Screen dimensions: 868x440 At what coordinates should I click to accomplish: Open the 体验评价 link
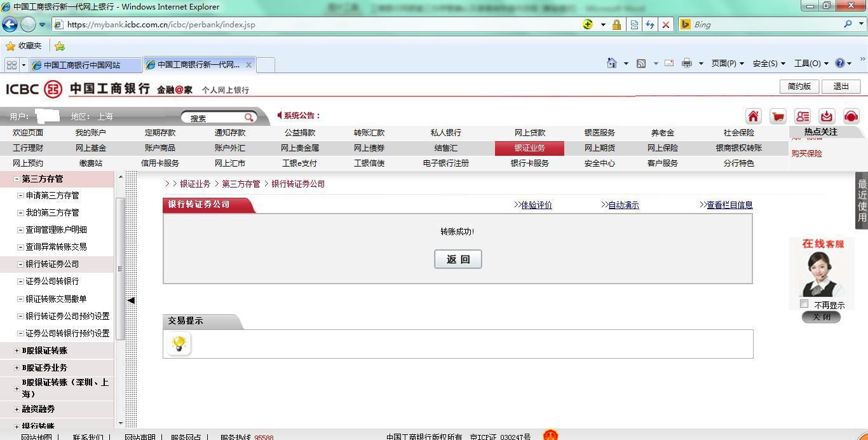point(536,205)
